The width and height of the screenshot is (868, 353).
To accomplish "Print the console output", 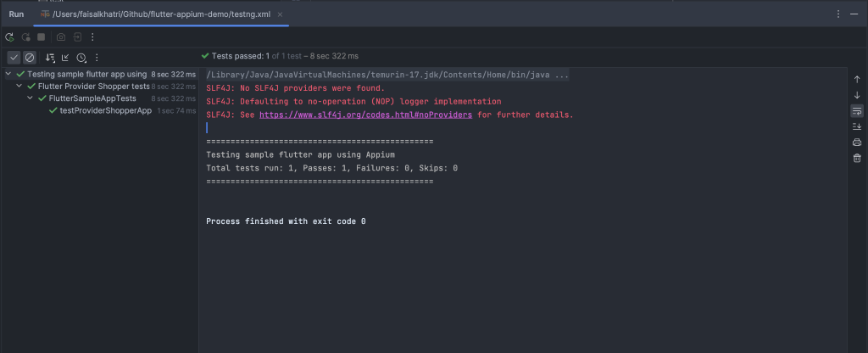I will (857, 143).
